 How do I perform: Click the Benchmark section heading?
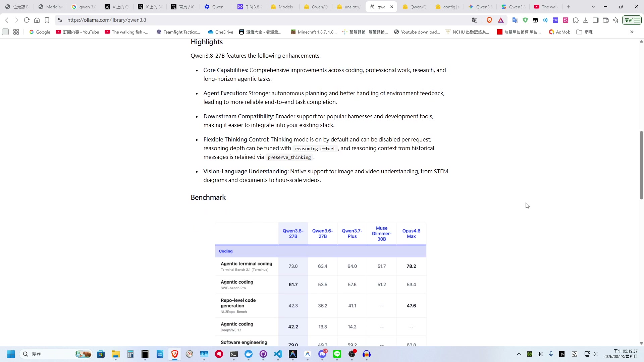coord(208,197)
